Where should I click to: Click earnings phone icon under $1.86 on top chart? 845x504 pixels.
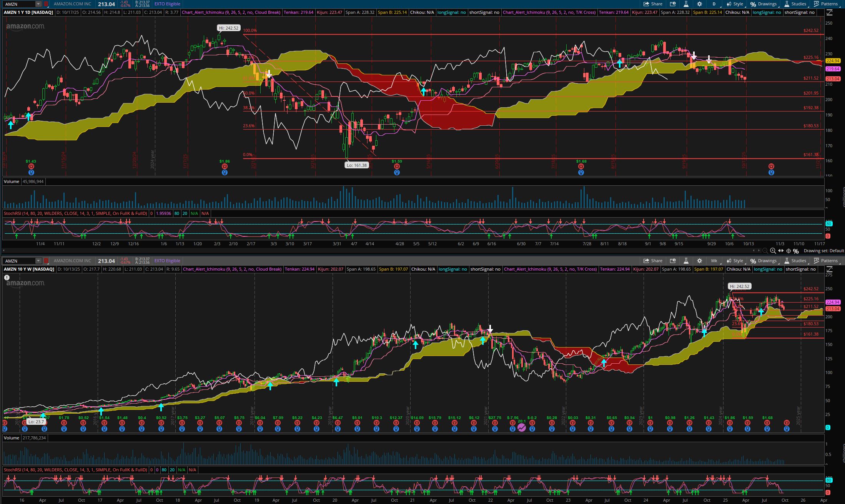click(x=225, y=166)
